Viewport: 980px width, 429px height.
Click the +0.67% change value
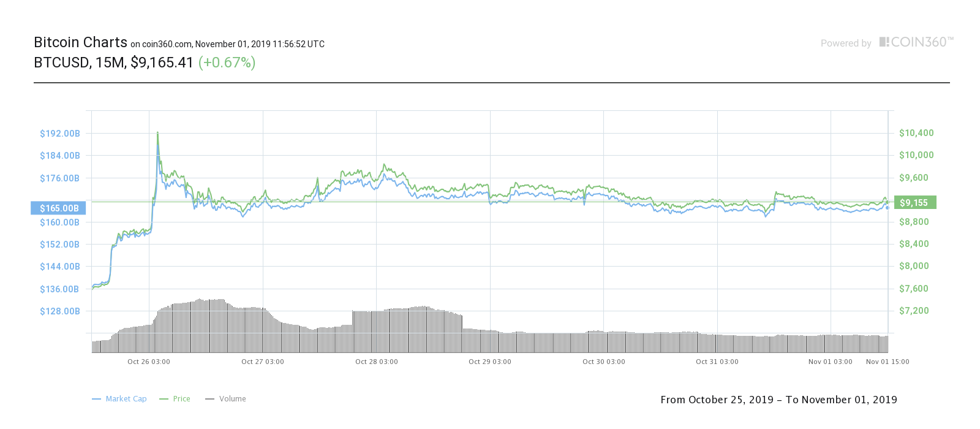pyautogui.click(x=227, y=63)
